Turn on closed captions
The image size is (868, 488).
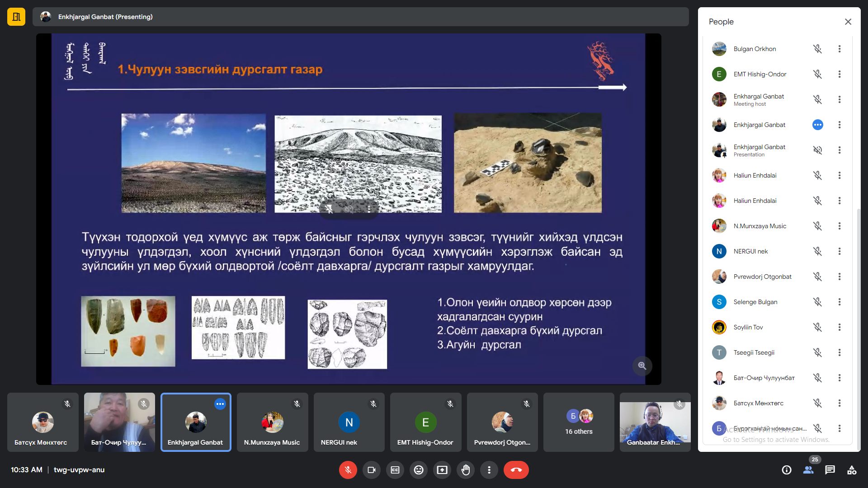(395, 470)
